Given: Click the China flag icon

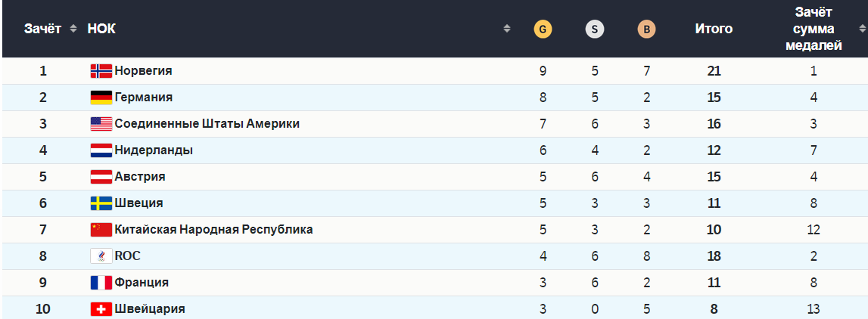Looking at the screenshot, I should pyautogui.click(x=101, y=230).
